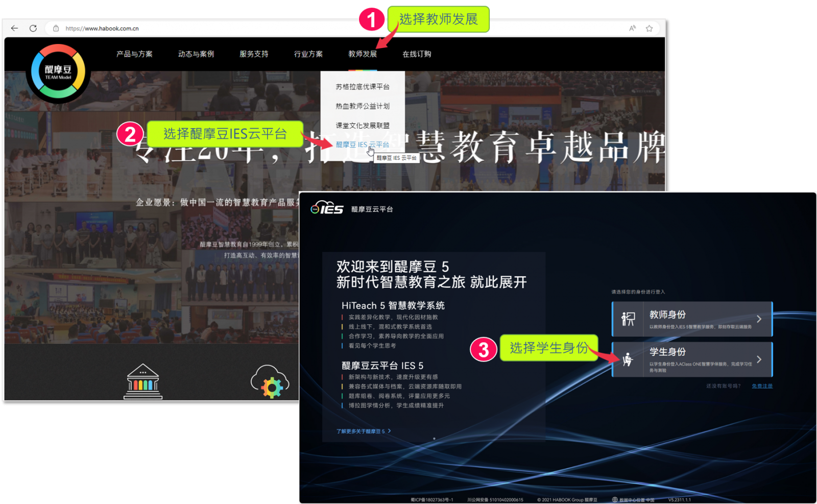Click the student figure icon beside 学生身份
The height and width of the screenshot is (504, 817).
[x=628, y=359]
